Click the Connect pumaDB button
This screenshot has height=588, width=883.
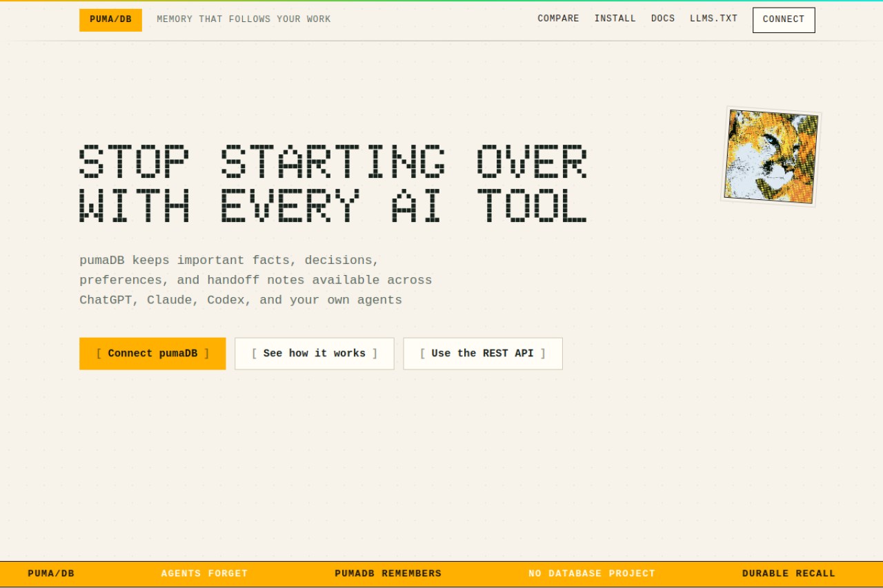pos(152,354)
